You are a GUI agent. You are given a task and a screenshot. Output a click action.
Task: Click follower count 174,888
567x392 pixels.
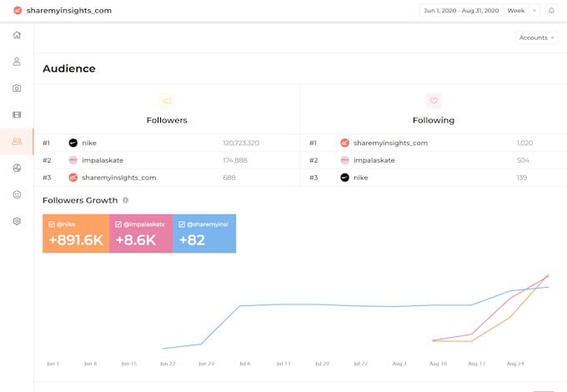pyautogui.click(x=235, y=160)
